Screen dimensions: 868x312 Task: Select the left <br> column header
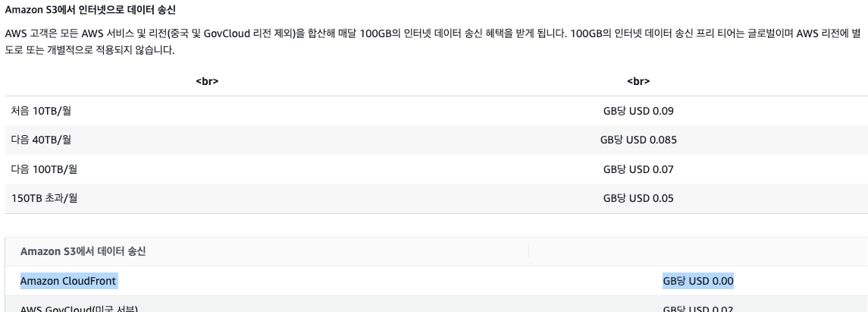click(x=207, y=81)
